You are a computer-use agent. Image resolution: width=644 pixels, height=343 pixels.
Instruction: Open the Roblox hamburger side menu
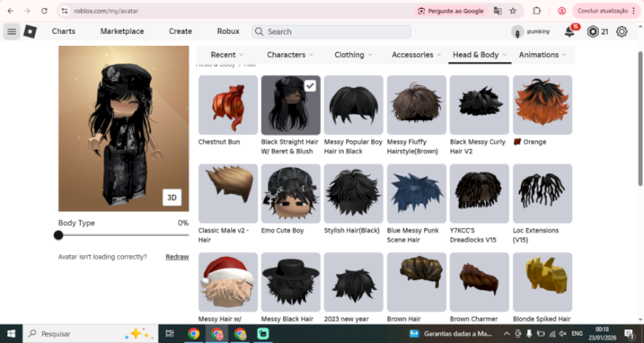(x=11, y=31)
